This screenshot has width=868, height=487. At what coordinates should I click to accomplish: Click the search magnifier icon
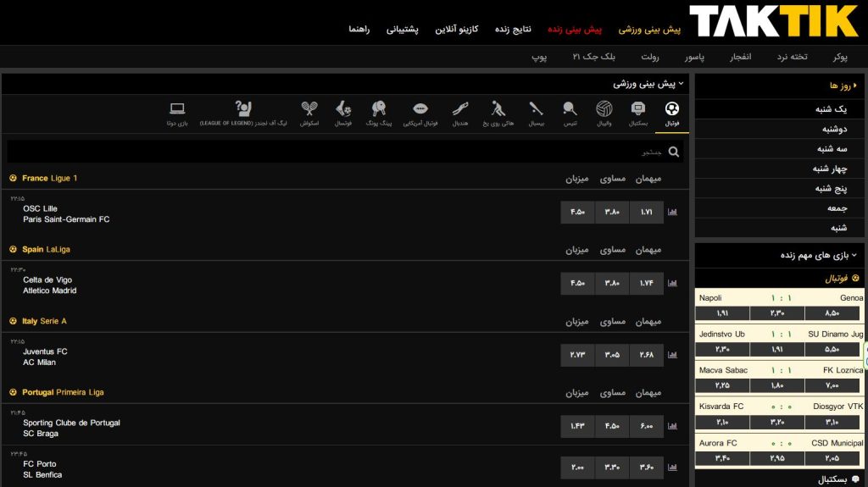point(673,152)
